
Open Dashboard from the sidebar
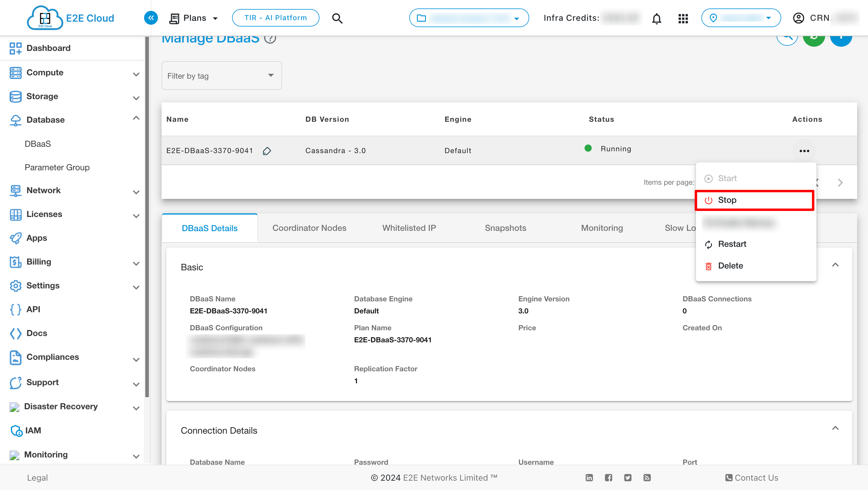[x=49, y=48]
